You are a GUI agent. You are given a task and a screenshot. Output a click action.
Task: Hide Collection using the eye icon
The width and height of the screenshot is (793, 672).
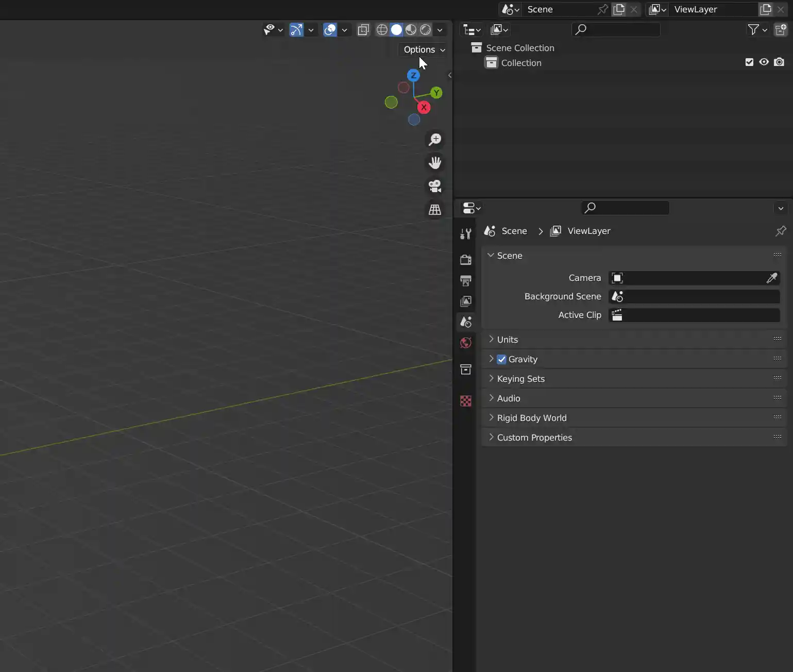(x=764, y=62)
